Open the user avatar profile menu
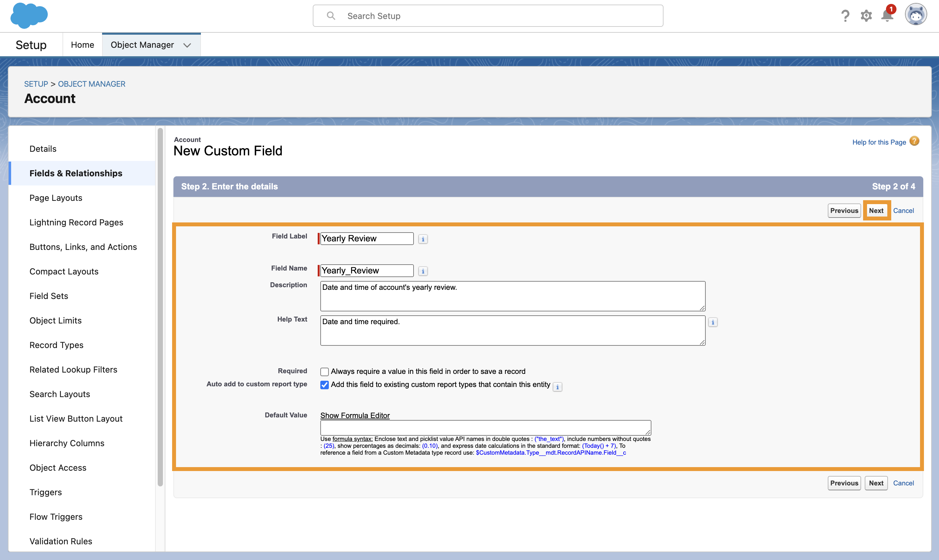 click(x=916, y=15)
